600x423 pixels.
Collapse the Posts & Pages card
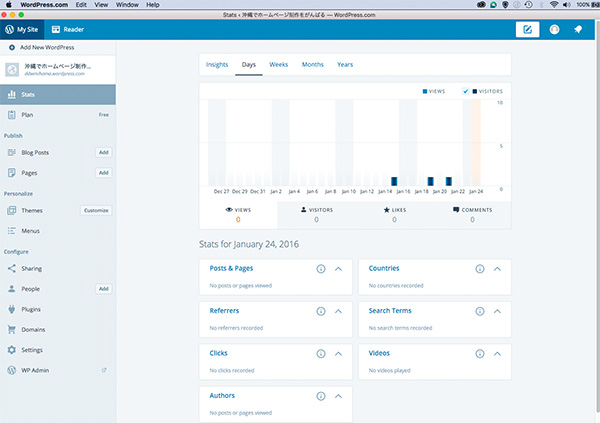[338, 269]
